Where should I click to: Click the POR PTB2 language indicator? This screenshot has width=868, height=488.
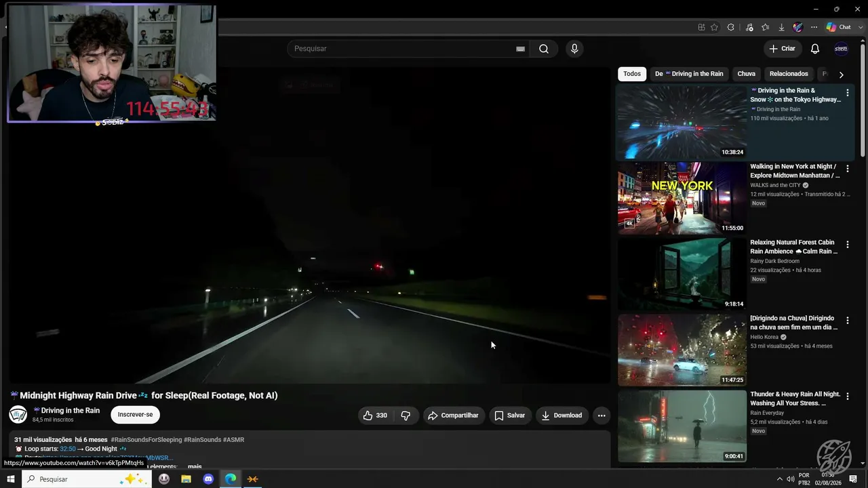click(804, 479)
